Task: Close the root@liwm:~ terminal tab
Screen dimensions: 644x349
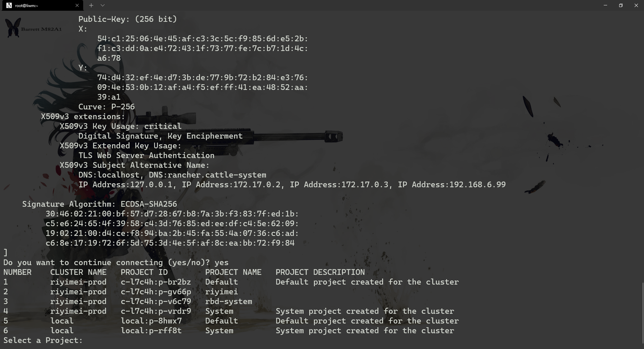Action: [x=77, y=5]
